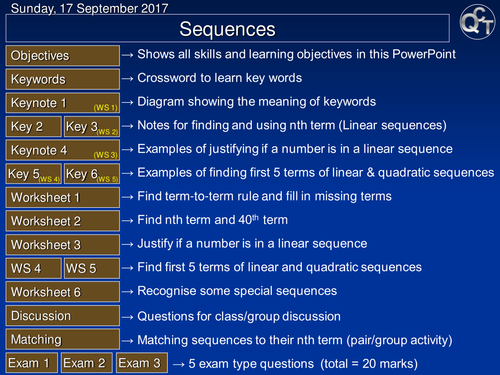Jump to WS 4
500x375 pixels.
coord(34,268)
